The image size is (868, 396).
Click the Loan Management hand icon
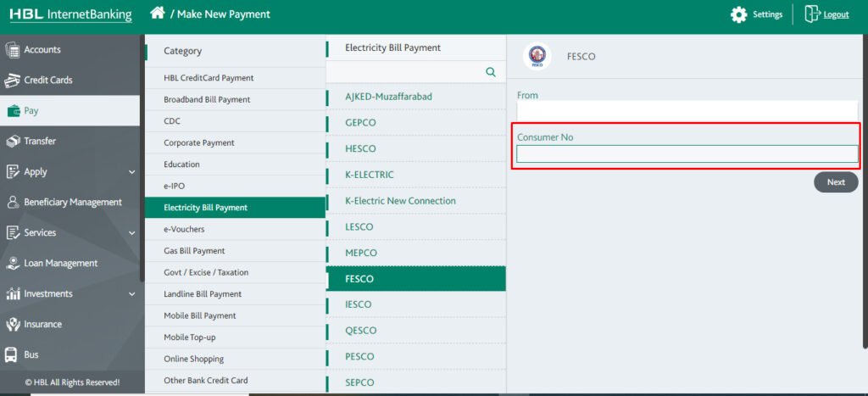click(x=13, y=263)
